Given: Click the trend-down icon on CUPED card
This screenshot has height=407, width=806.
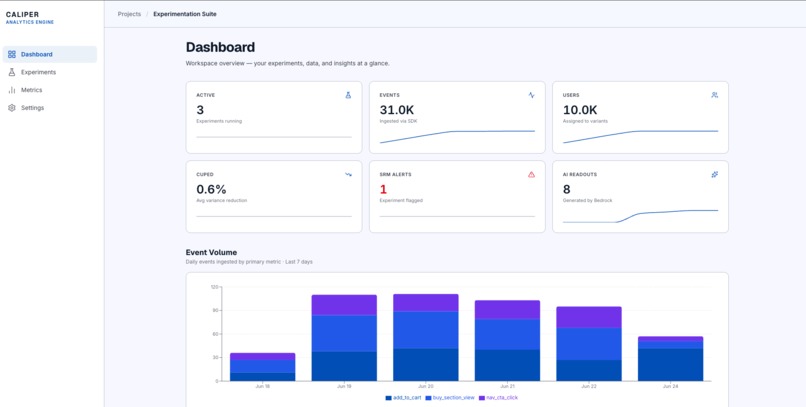Looking at the screenshot, I should (x=348, y=175).
